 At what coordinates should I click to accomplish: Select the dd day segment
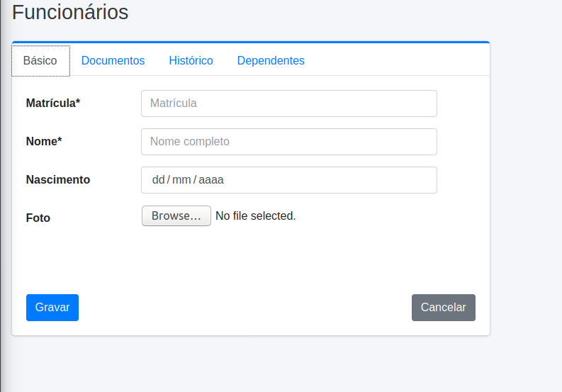click(158, 179)
